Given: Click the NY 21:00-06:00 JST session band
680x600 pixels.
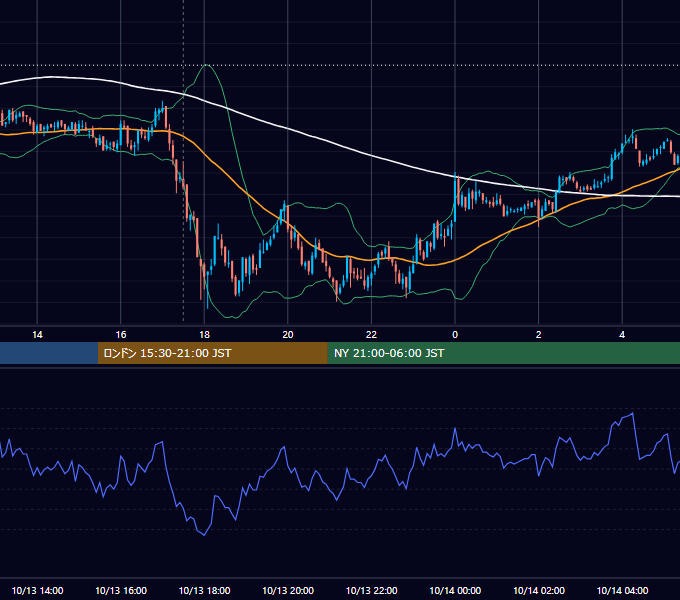Looking at the screenshot, I should pyautogui.click(x=503, y=353).
